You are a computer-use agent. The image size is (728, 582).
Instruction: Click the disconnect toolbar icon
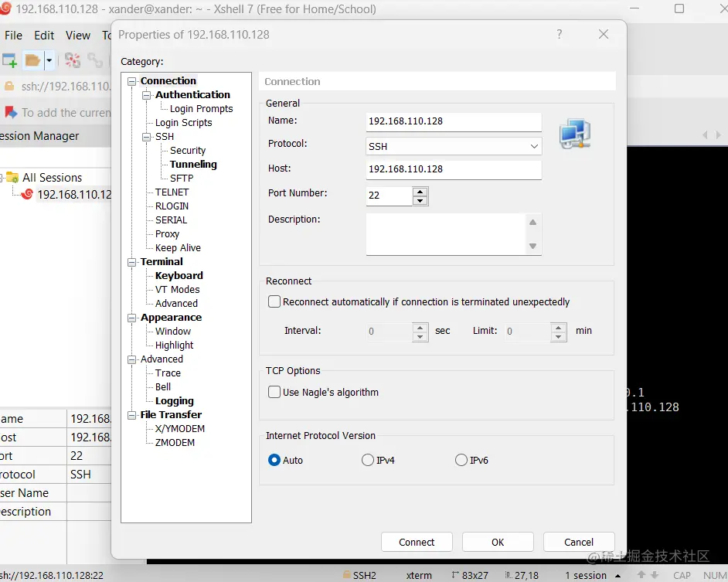73,60
